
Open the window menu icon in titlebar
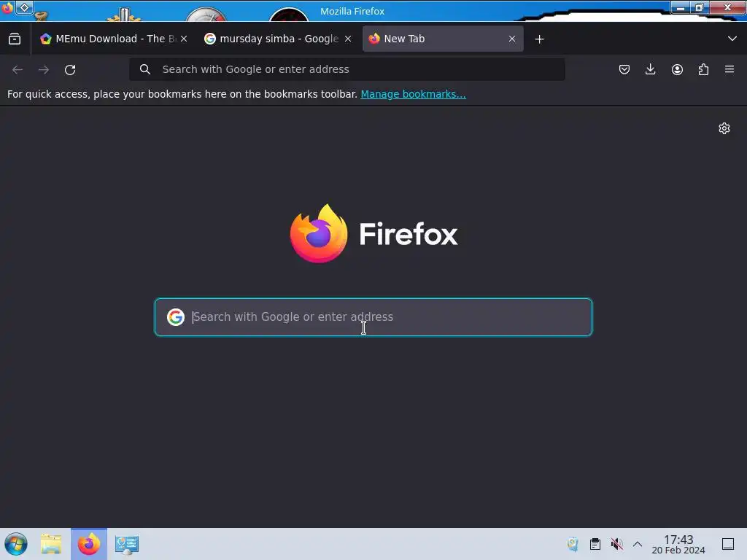[x=7, y=7]
